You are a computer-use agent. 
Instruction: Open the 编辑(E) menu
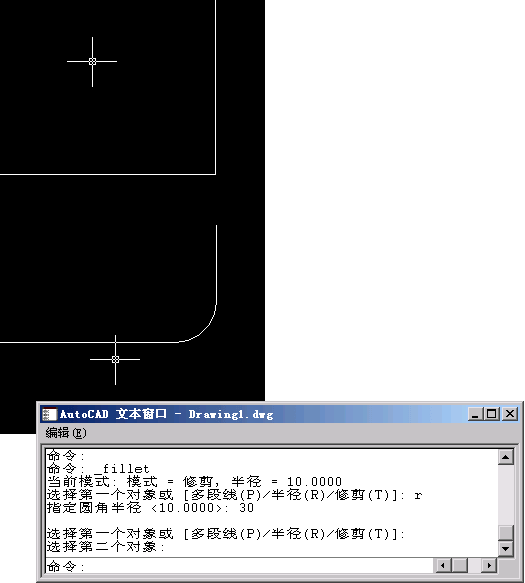tap(66, 433)
